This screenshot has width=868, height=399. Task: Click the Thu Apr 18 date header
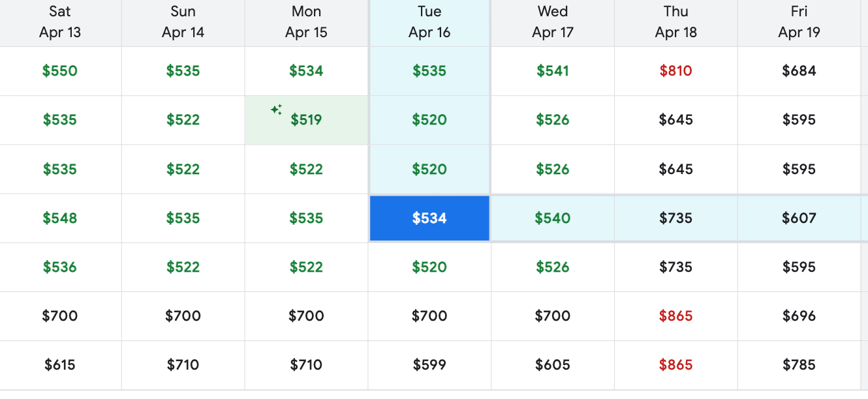[x=675, y=22]
